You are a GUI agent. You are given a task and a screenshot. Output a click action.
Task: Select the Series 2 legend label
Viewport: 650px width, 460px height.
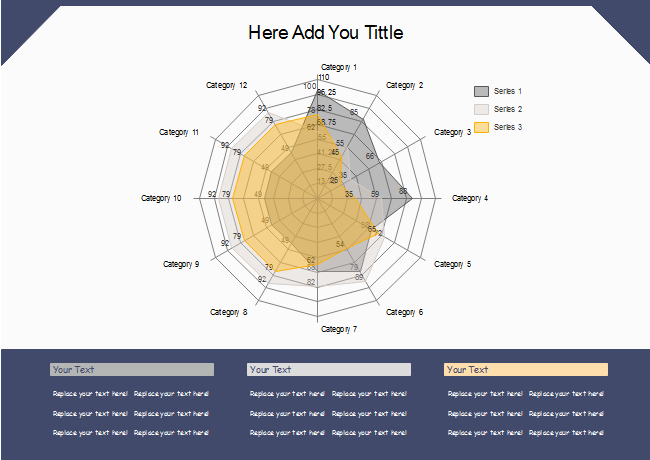pyautogui.click(x=508, y=109)
